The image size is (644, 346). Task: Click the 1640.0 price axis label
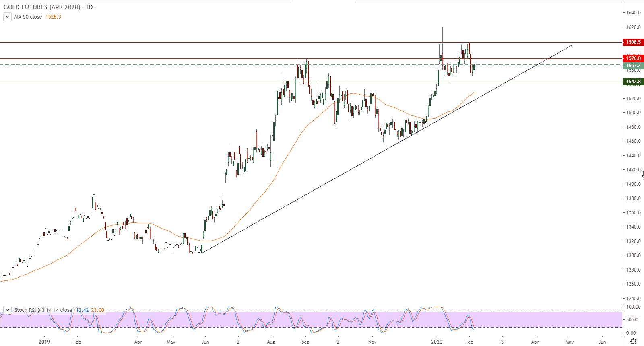point(634,13)
